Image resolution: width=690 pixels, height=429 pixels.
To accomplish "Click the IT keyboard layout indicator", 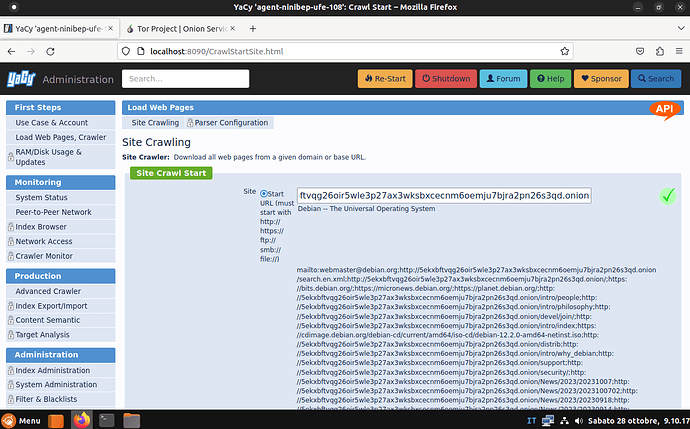I will (x=532, y=421).
